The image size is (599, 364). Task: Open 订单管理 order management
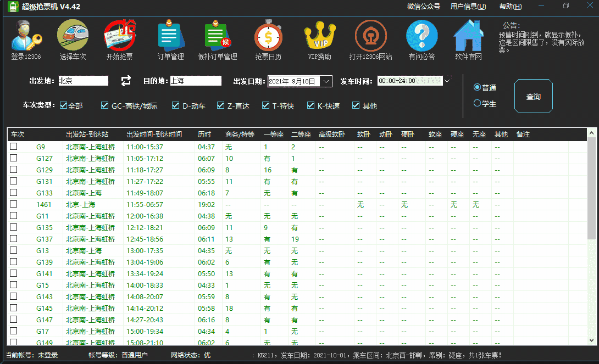(170, 38)
